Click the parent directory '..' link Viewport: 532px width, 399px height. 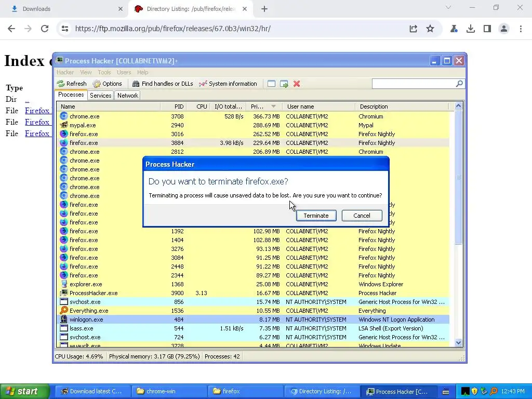27,99
